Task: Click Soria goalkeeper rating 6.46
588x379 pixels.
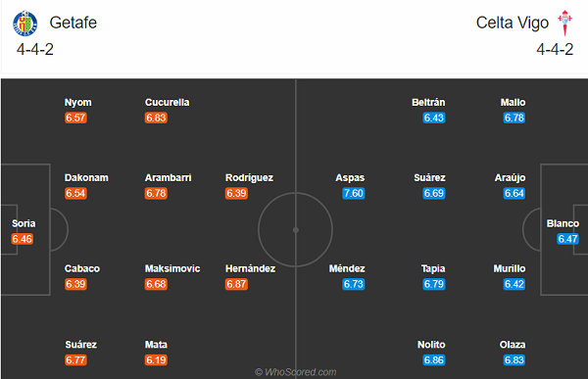Action: [23, 239]
